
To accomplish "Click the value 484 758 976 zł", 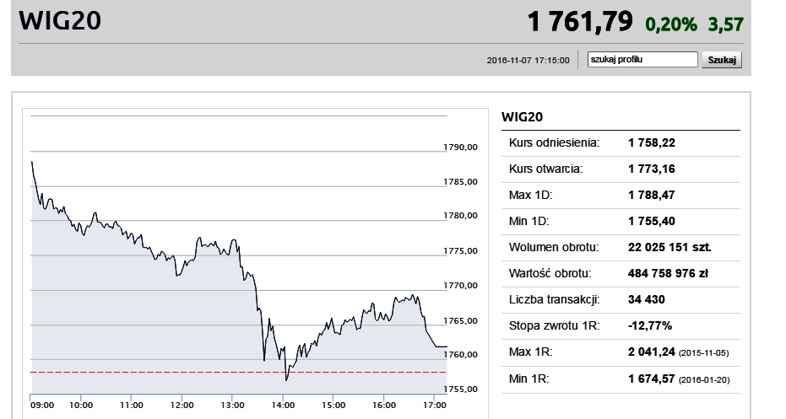I will tap(668, 273).
